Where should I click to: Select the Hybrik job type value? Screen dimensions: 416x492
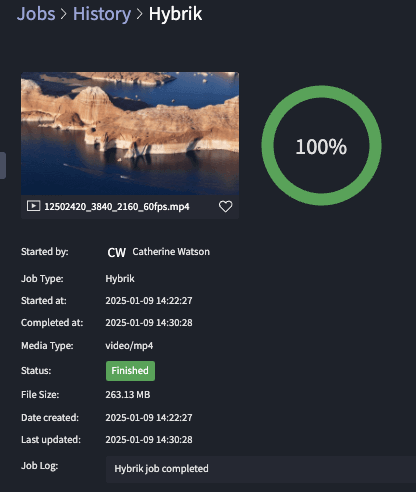pyautogui.click(x=120, y=279)
